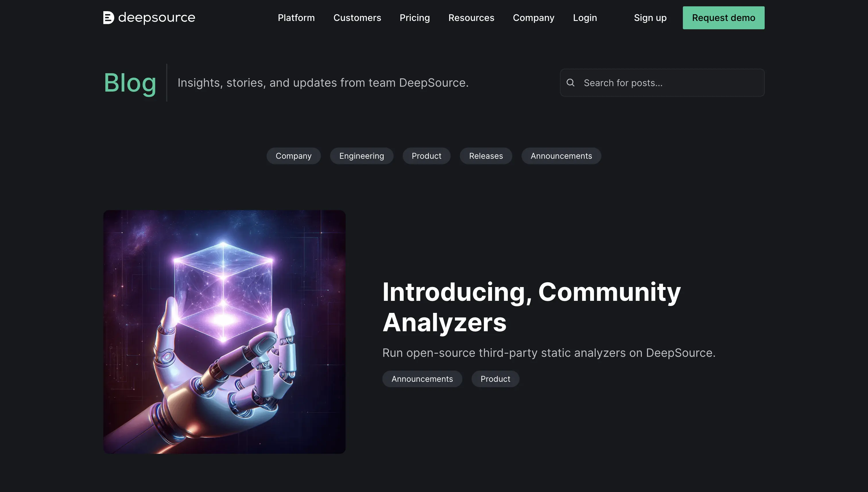The image size is (868, 492).
Task: Filter posts by Announcements category
Action: pos(561,156)
